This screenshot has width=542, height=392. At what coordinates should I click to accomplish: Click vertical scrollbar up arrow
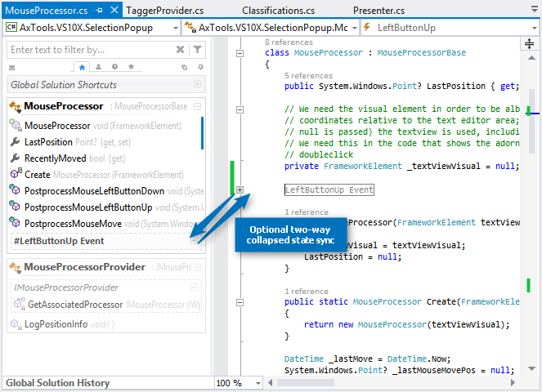coord(531,58)
